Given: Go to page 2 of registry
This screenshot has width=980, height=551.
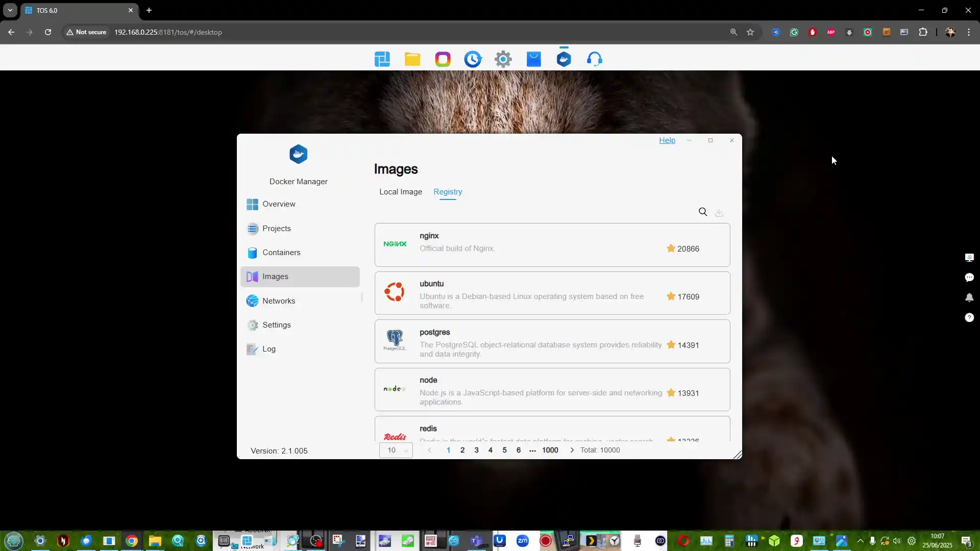Looking at the screenshot, I should tap(462, 450).
